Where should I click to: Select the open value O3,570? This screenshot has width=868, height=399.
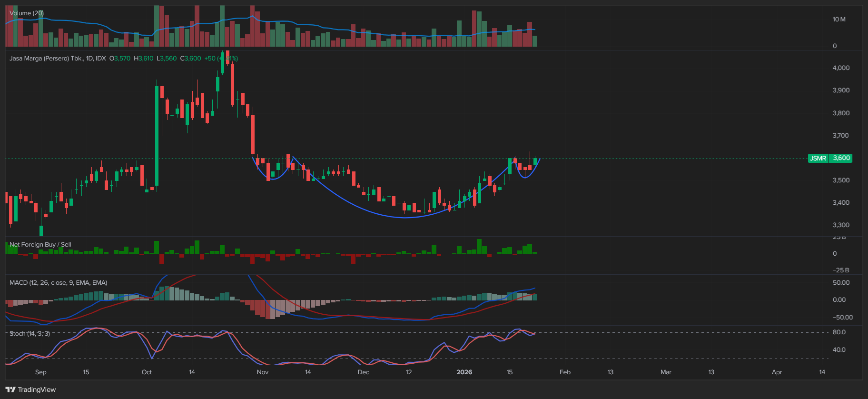pyautogui.click(x=120, y=59)
